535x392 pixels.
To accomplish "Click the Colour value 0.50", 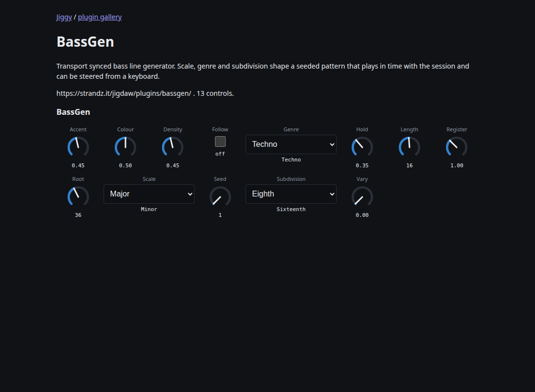I will pyautogui.click(x=125, y=165).
